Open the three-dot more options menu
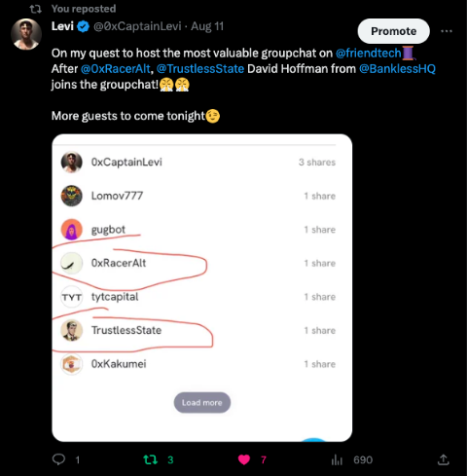 pos(447,31)
